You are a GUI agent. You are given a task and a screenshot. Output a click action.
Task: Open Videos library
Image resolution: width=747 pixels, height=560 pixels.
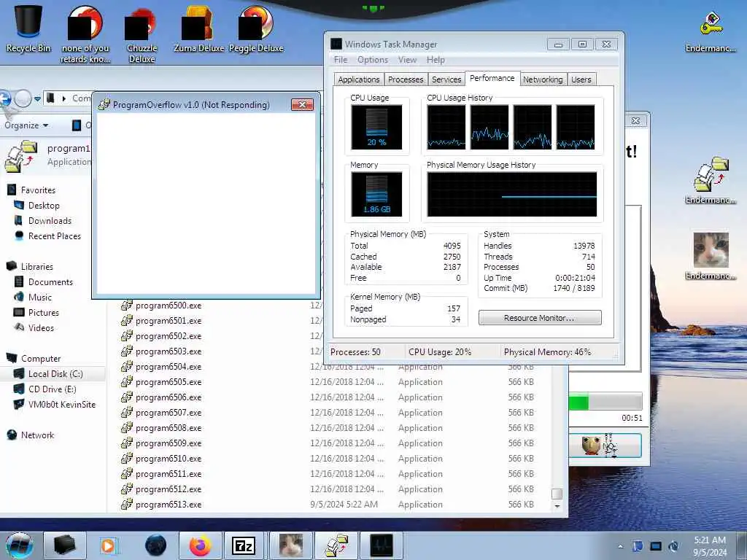click(41, 327)
